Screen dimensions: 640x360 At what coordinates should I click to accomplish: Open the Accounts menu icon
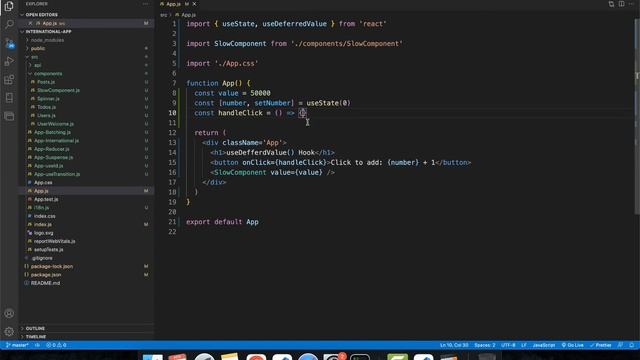(x=9, y=313)
